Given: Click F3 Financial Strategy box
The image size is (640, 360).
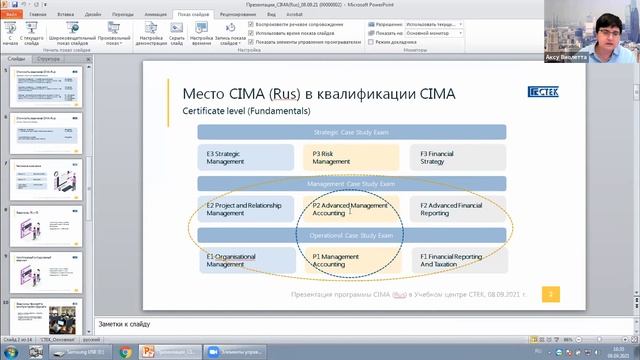Looking at the screenshot, I should tap(458, 158).
